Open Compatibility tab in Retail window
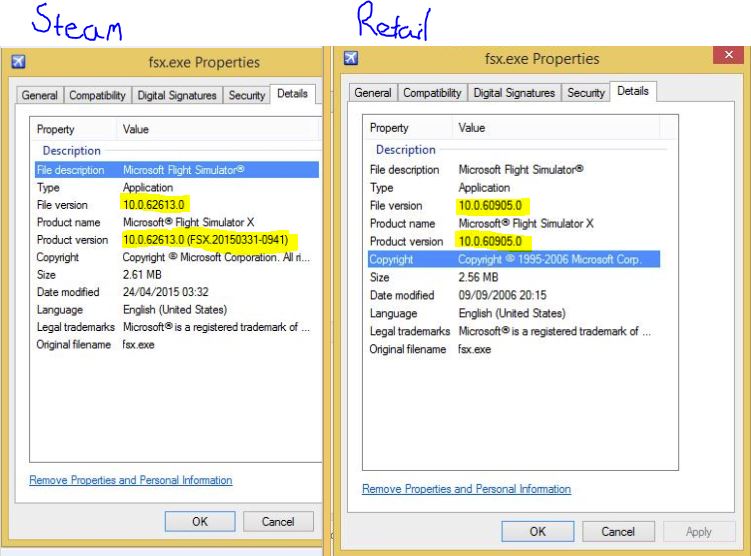Viewport: 751px width, 556px height. pyautogui.click(x=432, y=92)
